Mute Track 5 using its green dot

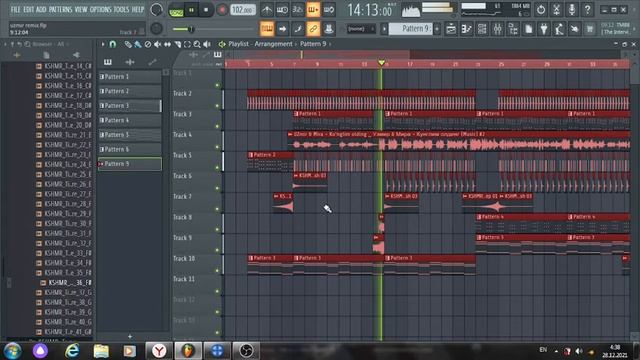point(218,167)
